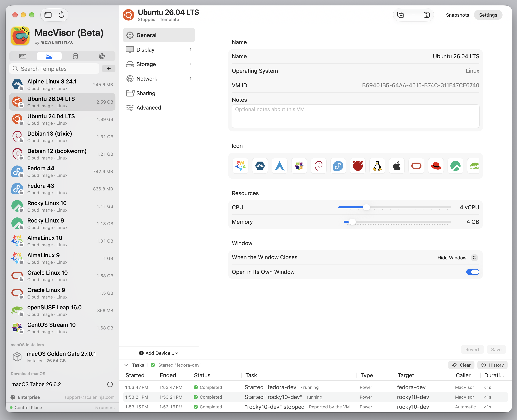Choose the FreeBSD icon in Icon picker
Image resolution: width=517 pixels, height=420 pixels.
click(x=358, y=166)
